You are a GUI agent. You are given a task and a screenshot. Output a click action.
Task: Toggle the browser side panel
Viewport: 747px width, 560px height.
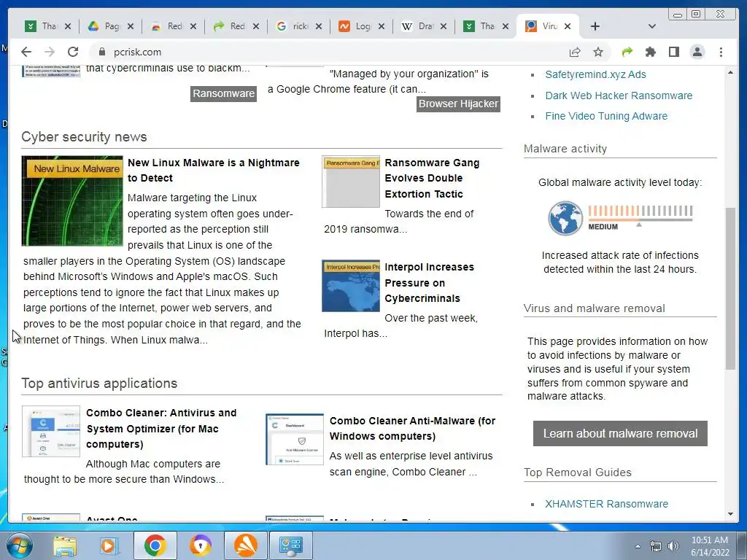(x=673, y=52)
